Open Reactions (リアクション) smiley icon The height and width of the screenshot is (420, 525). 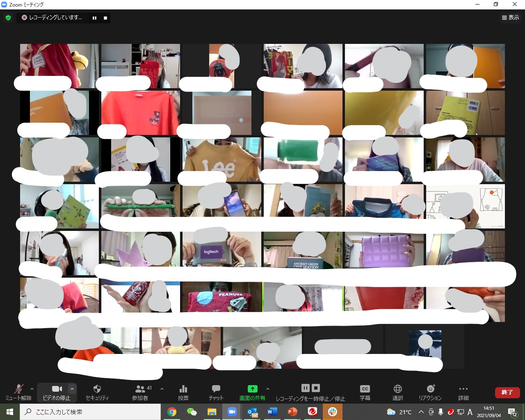coord(430,392)
